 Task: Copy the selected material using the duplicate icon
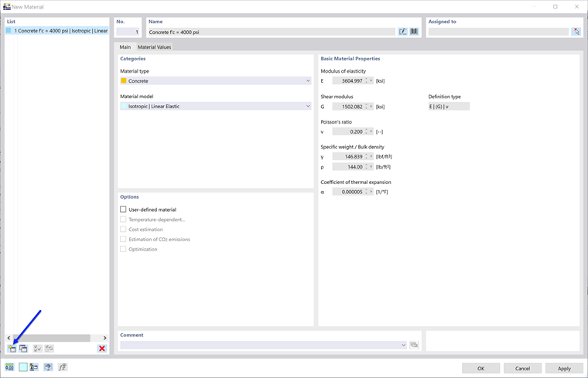(23, 349)
